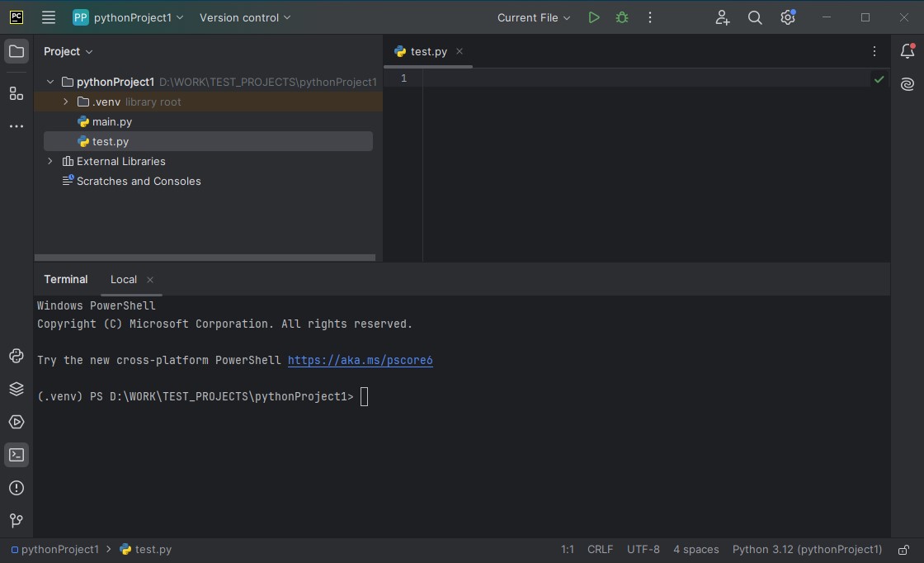Image resolution: width=924 pixels, height=563 pixels.
Task: Expand the External Libraries node
Action: 50,161
